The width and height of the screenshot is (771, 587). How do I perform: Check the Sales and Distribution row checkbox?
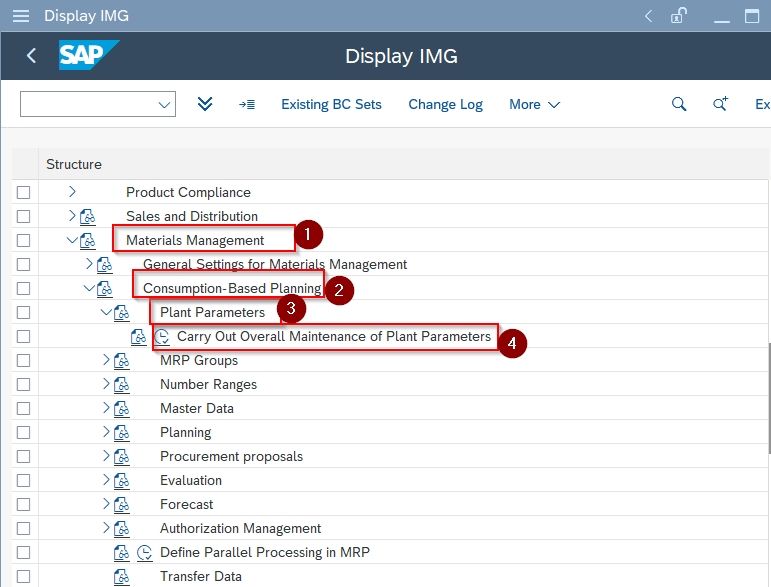pyautogui.click(x=24, y=216)
